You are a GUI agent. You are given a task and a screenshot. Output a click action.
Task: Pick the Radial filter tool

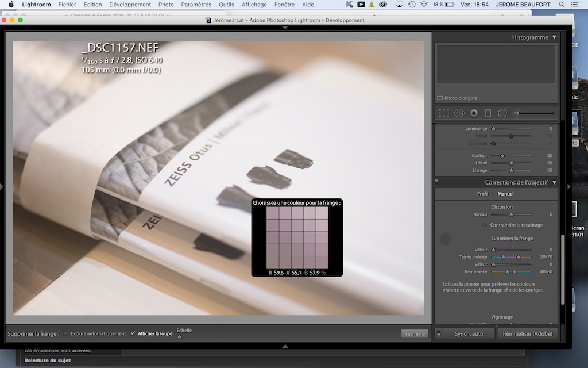(502, 113)
